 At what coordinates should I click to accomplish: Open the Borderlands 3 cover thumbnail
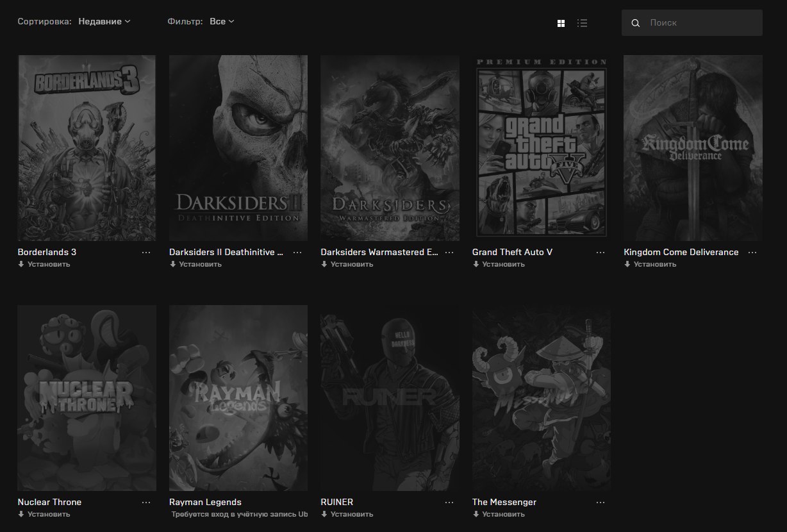click(87, 148)
